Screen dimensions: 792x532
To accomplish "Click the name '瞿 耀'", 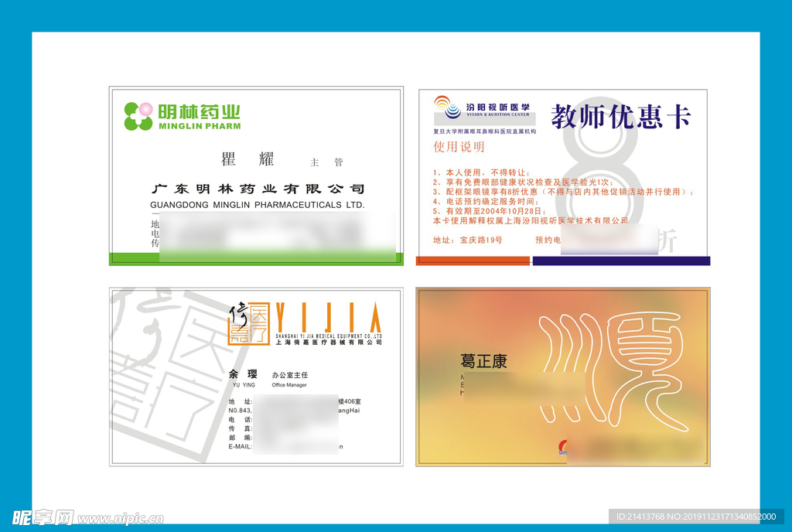I will (x=248, y=159).
